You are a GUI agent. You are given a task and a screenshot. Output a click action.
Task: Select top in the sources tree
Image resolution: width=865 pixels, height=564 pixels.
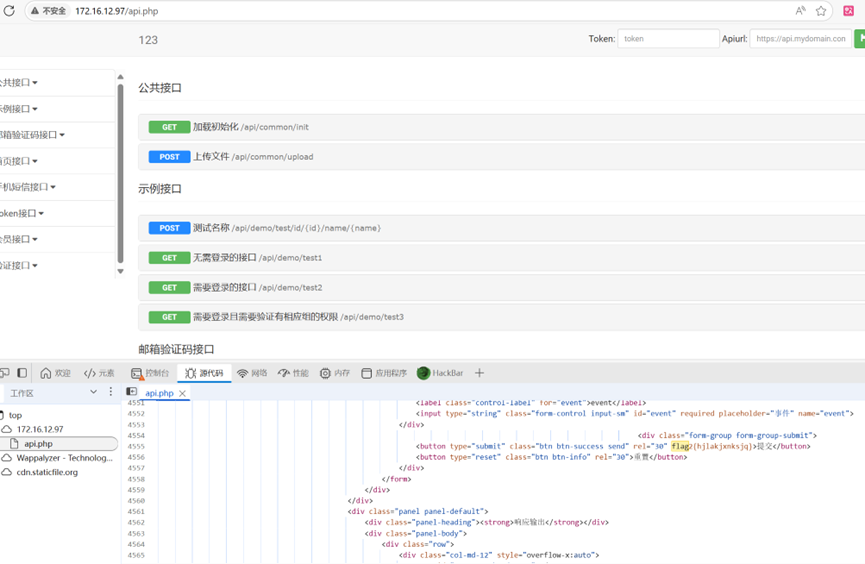click(x=15, y=415)
